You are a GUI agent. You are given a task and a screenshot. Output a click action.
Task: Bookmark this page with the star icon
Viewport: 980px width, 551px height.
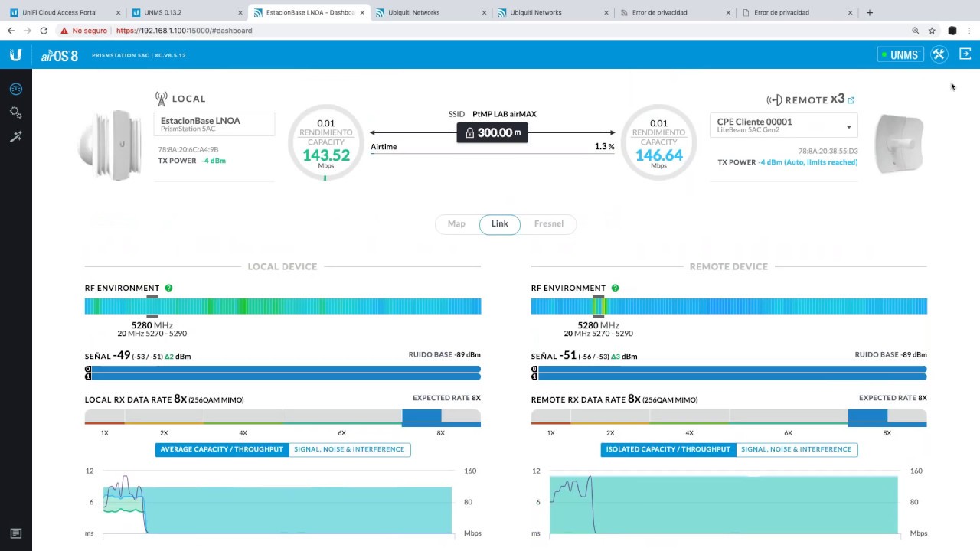[932, 31]
